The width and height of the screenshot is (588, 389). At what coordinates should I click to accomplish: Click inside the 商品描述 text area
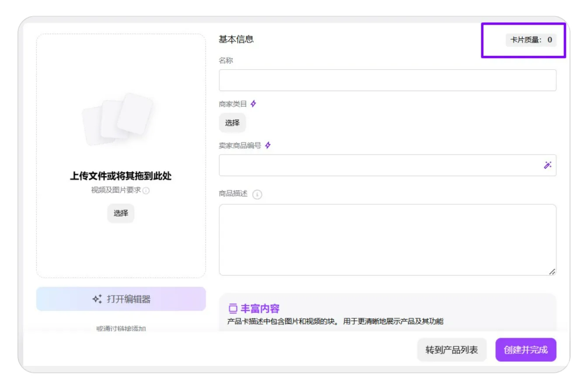coord(388,240)
